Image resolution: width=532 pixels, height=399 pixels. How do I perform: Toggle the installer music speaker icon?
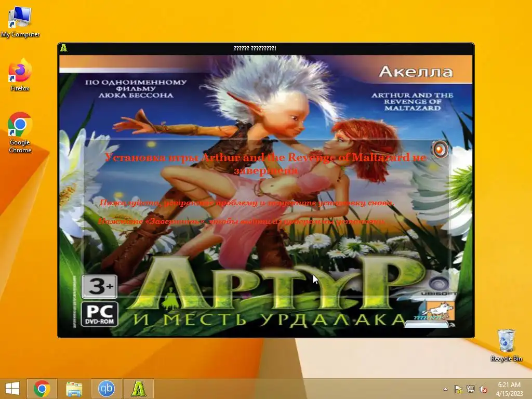click(x=440, y=149)
